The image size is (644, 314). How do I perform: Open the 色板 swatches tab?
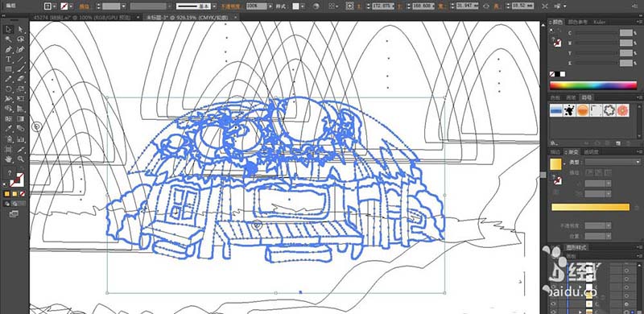coord(555,97)
